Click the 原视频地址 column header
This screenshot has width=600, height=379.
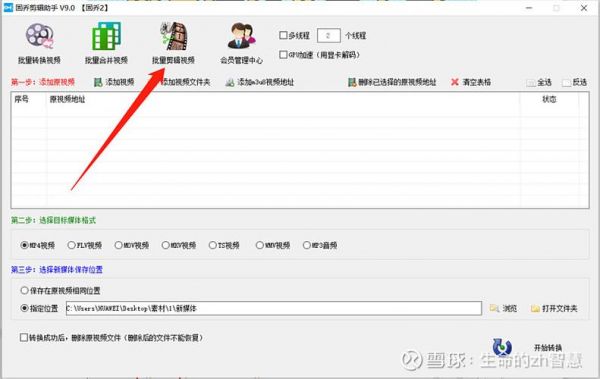coord(67,99)
